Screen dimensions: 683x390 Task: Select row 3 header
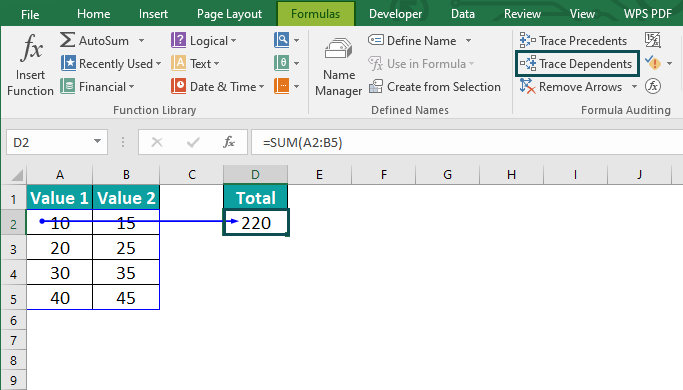[14, 249]
